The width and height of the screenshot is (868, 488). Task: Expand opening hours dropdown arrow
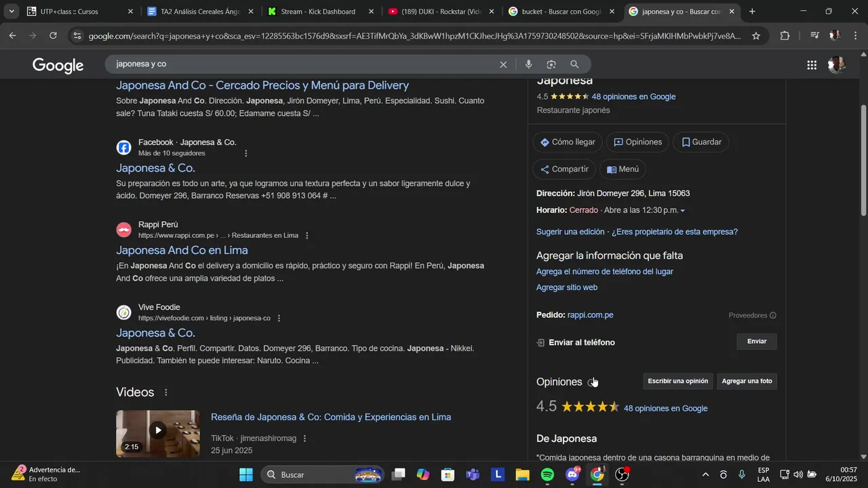(x=682, y=211)
